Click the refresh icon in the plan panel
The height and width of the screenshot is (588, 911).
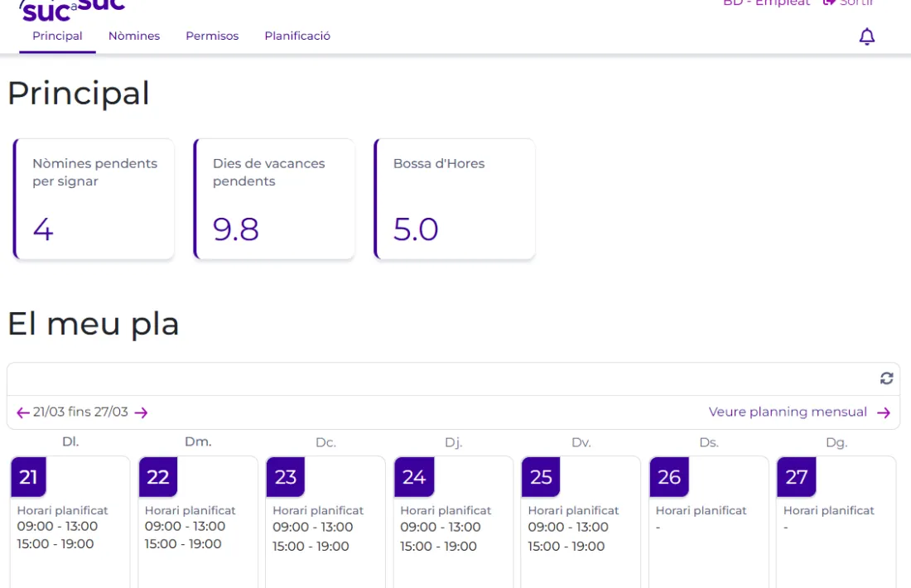(886, 378)
